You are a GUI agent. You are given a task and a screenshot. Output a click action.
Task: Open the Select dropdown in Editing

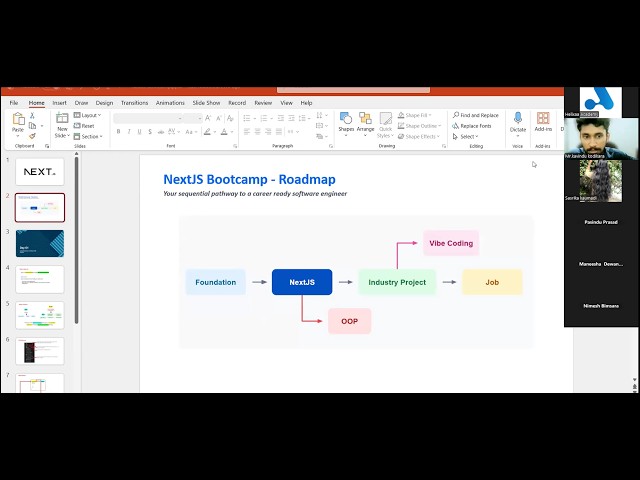tap(465, 136)
